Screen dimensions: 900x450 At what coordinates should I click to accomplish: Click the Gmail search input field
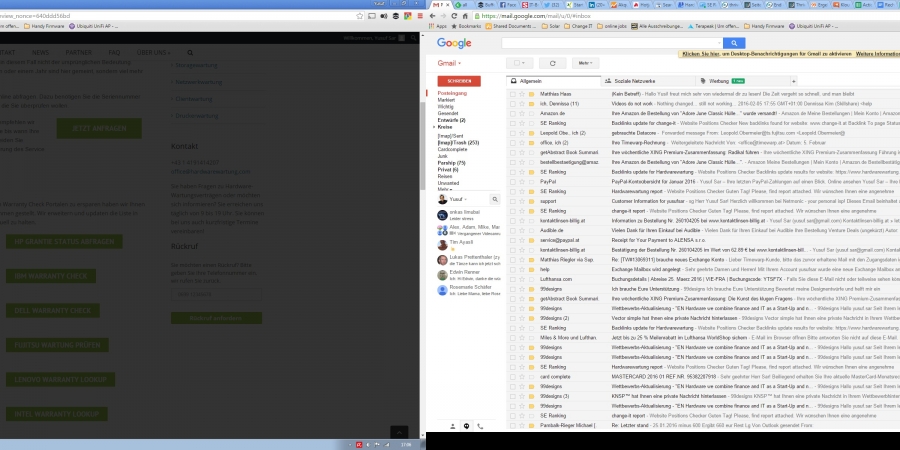click(610, 43)
